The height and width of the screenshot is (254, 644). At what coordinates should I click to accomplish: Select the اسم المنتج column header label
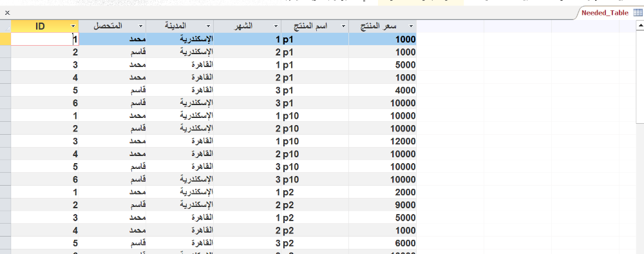click(x=311, y=26)
